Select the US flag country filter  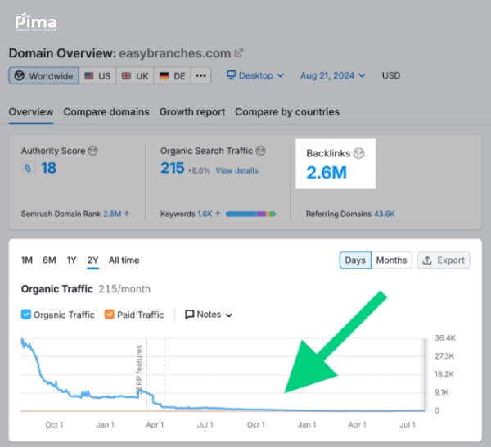[x=97, y=76]
